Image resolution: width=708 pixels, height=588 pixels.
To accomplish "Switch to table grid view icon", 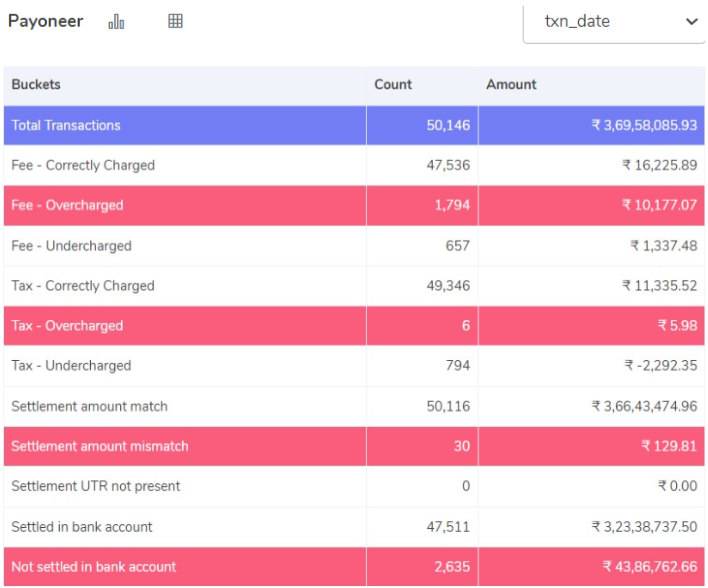I will [175, 21].
